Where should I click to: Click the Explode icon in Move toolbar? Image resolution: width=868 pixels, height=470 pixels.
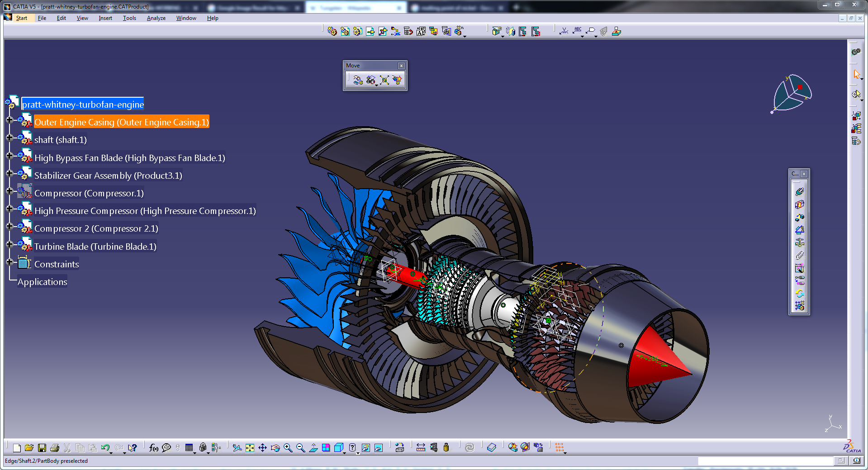384,80
